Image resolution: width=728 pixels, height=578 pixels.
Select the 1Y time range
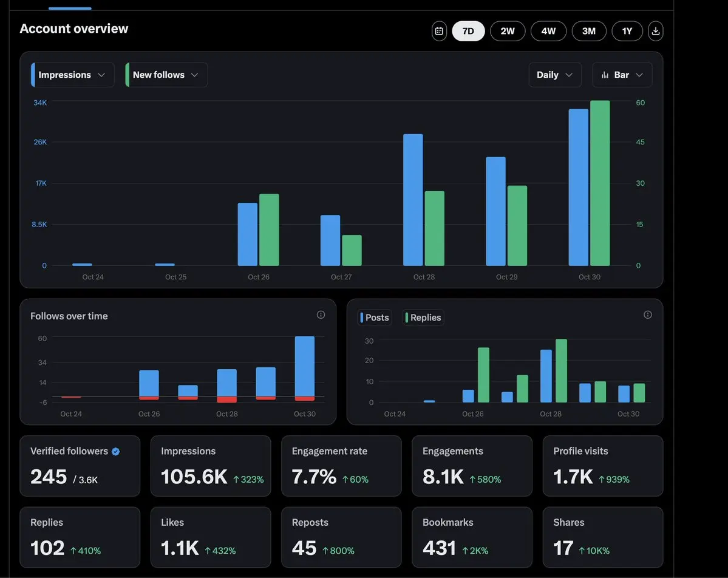click(627, 31)
